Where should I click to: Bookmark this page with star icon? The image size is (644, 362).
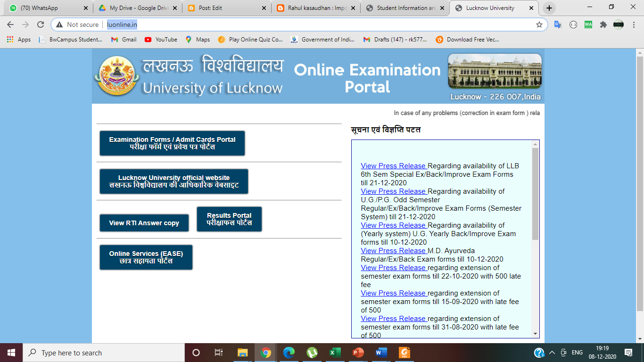point(539,25)
